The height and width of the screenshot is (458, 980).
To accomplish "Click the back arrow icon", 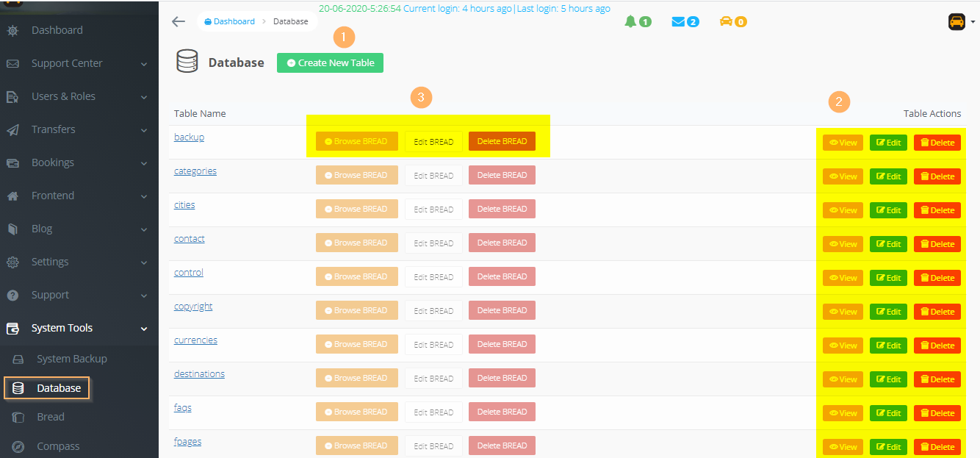I will (179, 21).
